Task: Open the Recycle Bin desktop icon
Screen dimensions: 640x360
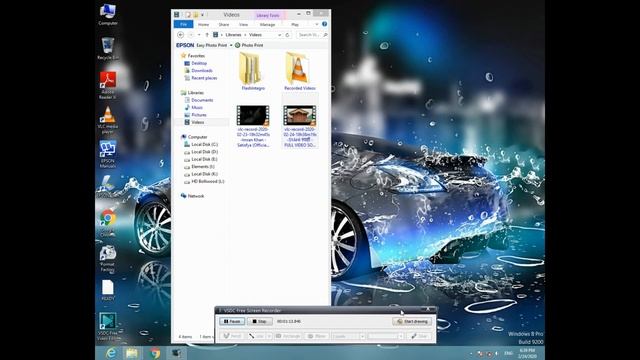Action: click(108, 48)
